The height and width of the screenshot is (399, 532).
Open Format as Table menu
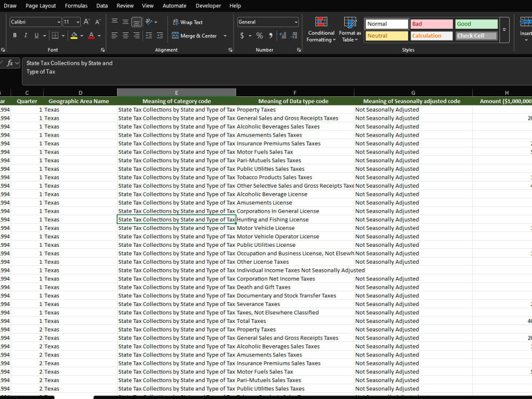click(350, 29)
